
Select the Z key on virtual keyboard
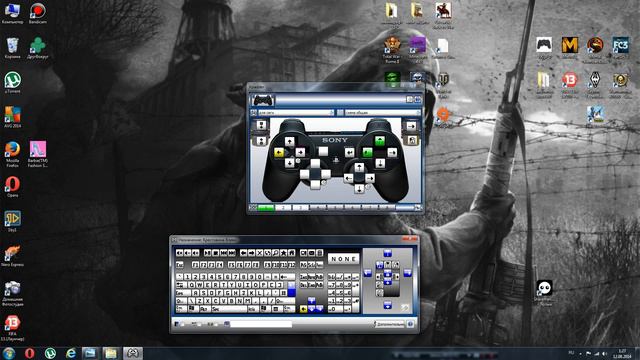point(200,301)
